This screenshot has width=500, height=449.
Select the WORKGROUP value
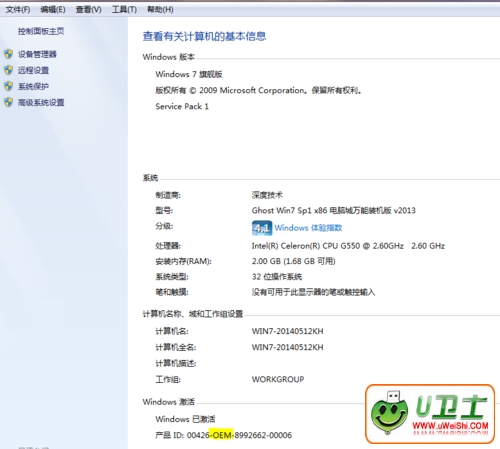click(278, 379)
